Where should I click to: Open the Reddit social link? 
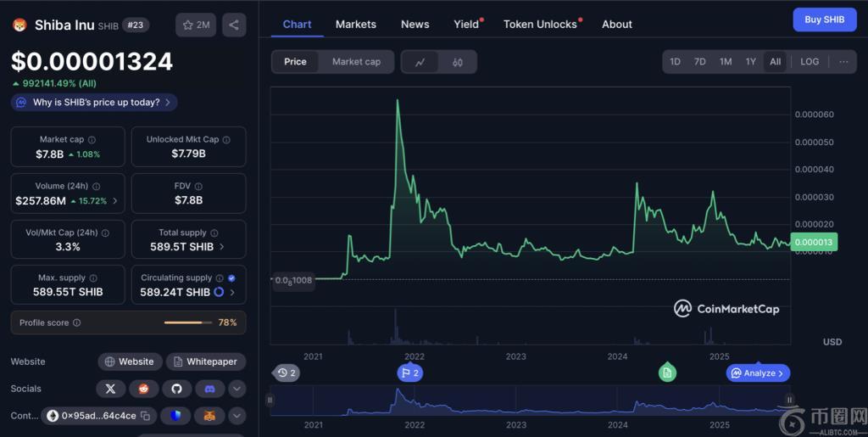143,389
